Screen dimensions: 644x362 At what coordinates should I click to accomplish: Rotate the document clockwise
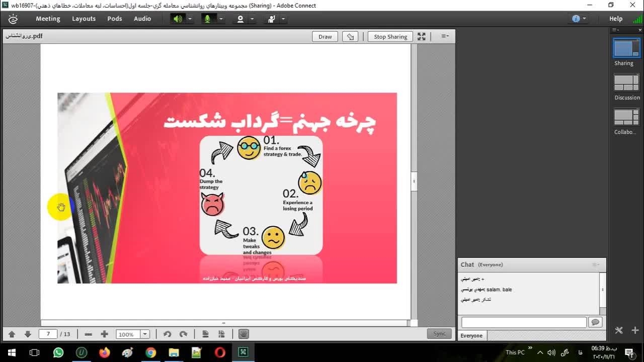point(184,334)
